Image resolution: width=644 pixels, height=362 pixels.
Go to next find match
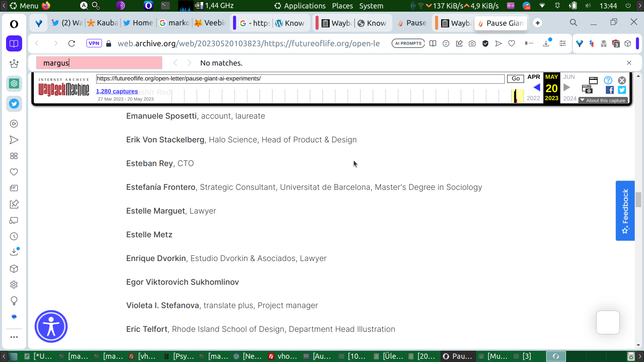(x=189, y=63)
